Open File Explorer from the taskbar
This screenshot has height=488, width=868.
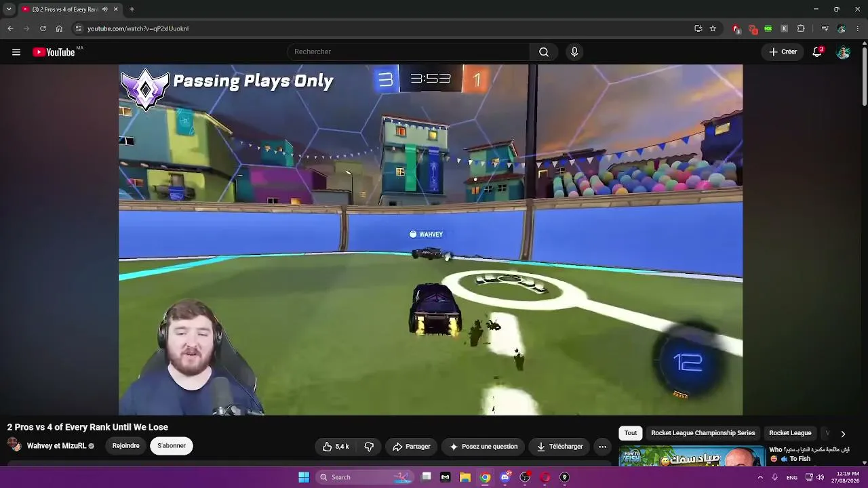465,477
